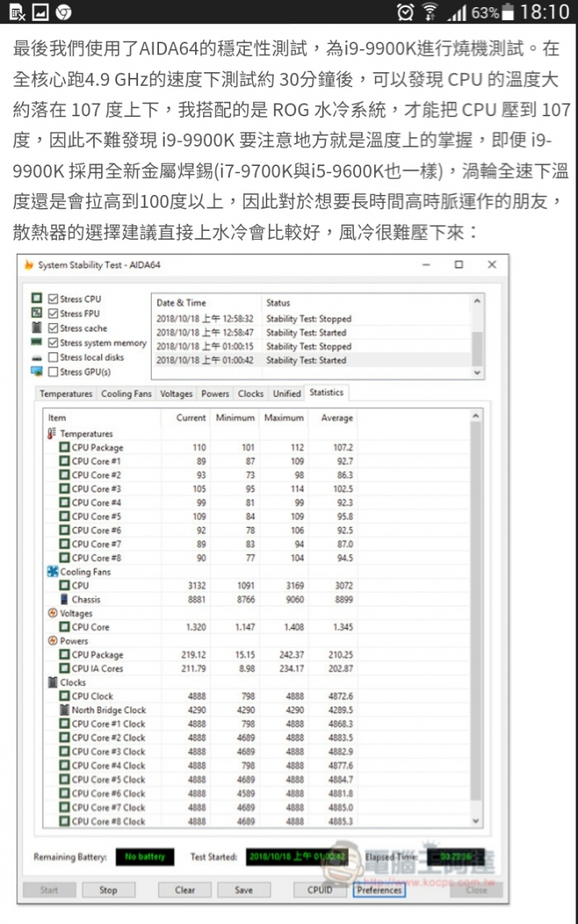This screenshot has height=924, width=578.
Task: Toggle the Stress cache checkbox
Action: click(x=53, y=328)
